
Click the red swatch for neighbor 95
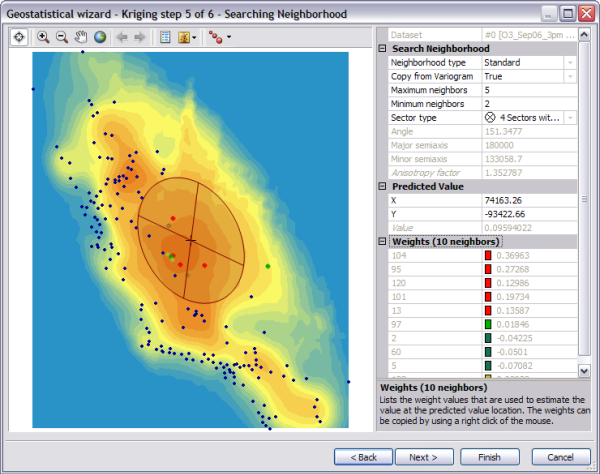(x=488, y=269)
